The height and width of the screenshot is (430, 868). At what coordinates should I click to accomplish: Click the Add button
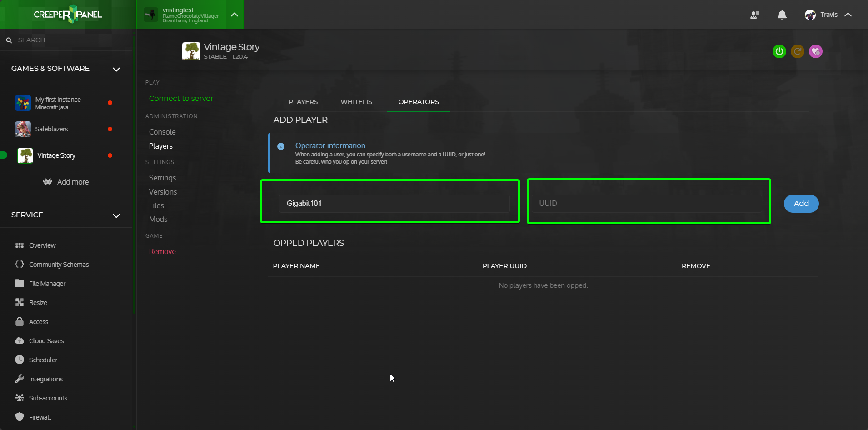point(801,204)
